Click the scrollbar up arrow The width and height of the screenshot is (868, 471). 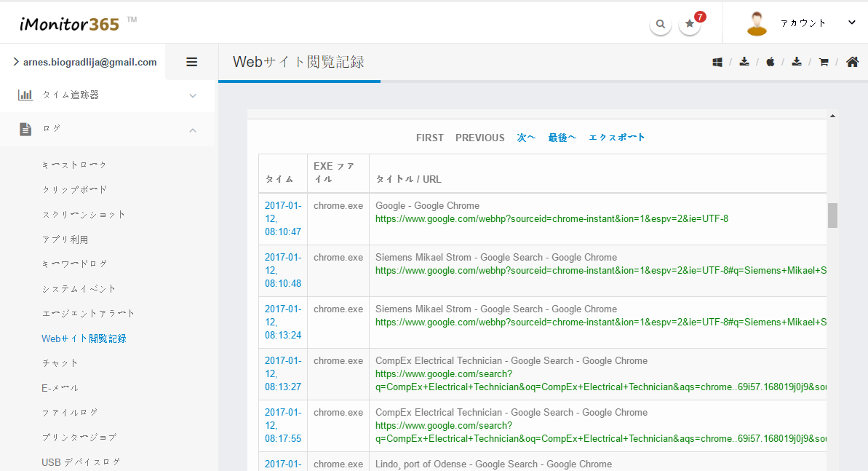click(x=832, y=116)
